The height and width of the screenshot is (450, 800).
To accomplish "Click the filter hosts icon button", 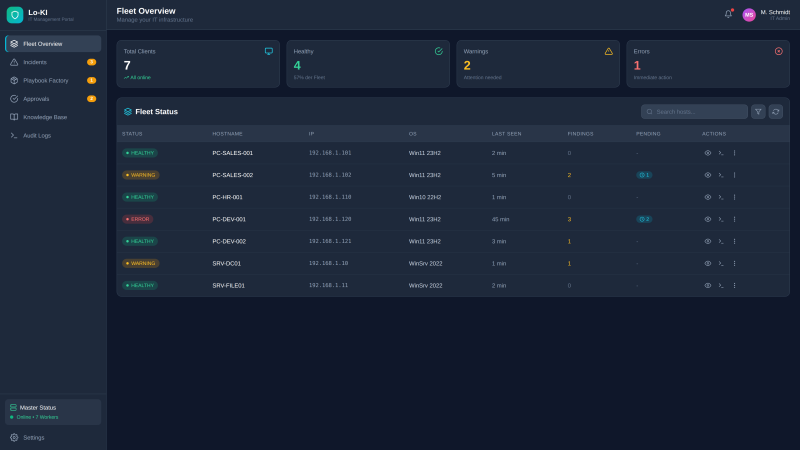I will coord(758,112).
